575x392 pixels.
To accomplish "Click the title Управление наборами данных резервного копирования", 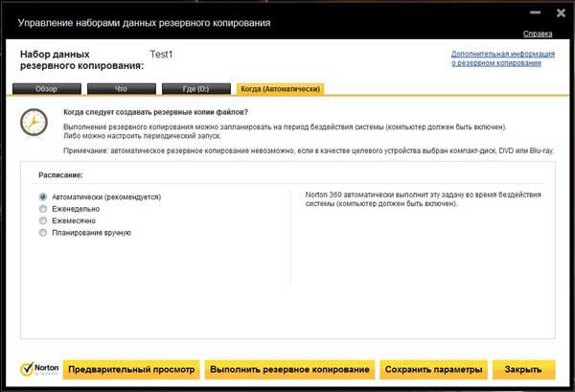I will pos(144,23).
